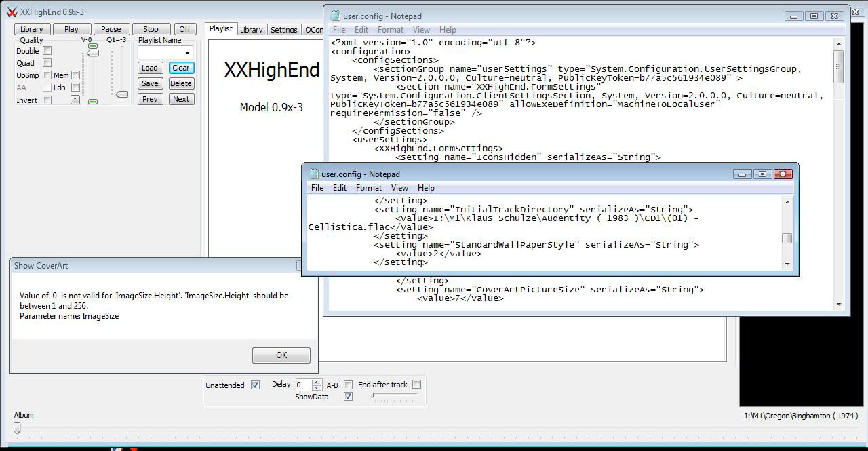Click the green button above the volume slider

tap(93, 47)
